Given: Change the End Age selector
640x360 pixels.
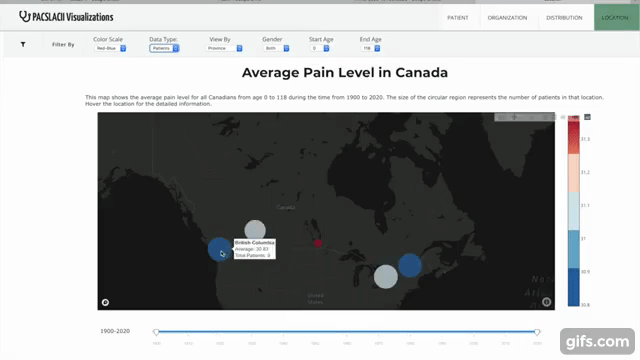Looking at the screenshot, I should (371, 48).
